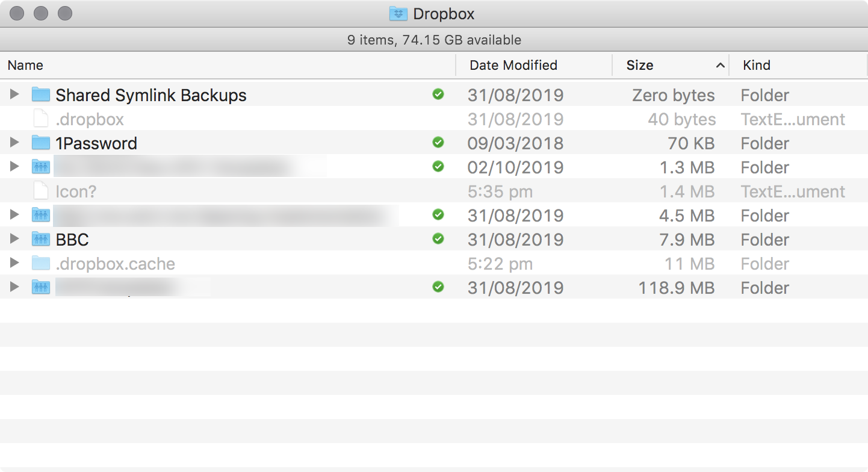This screenshot has height=472, width=868.
Task: Click the .dropbox file document icon
Action: 40,119
